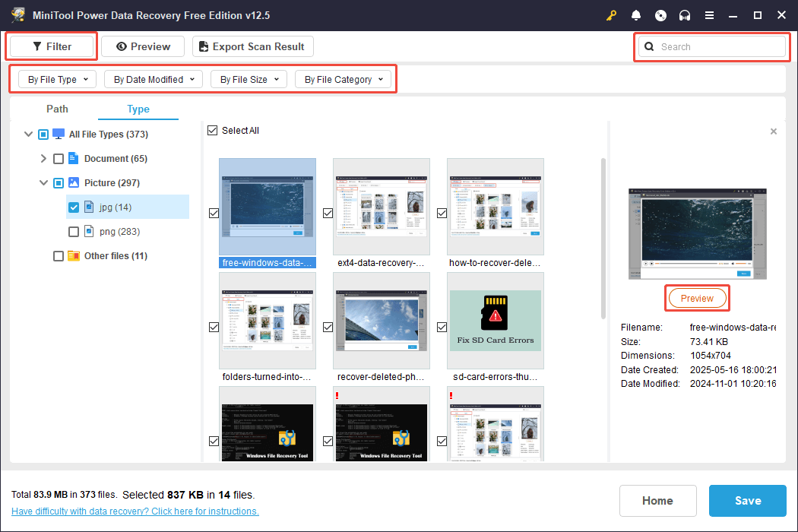This screenshot has width=798, height=532.
Task: Open the By Date Modified dropdown
Action: [153, 79]
